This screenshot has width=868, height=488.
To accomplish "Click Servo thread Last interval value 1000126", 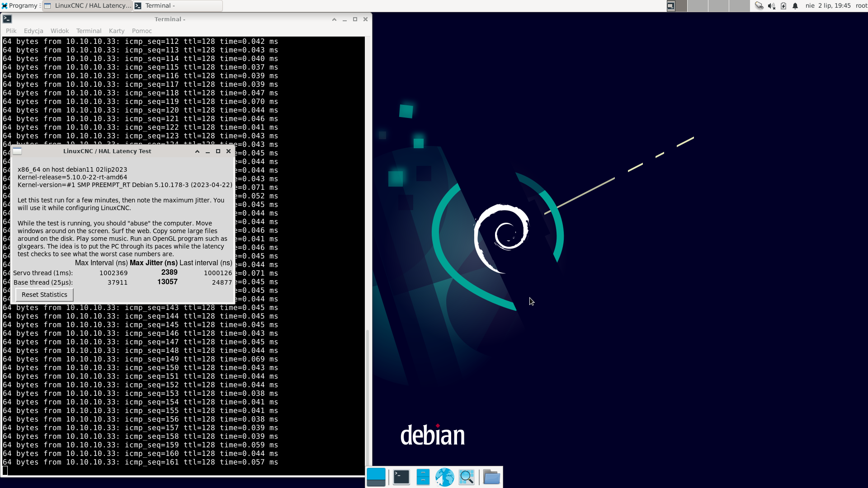I will click(218, 273).
